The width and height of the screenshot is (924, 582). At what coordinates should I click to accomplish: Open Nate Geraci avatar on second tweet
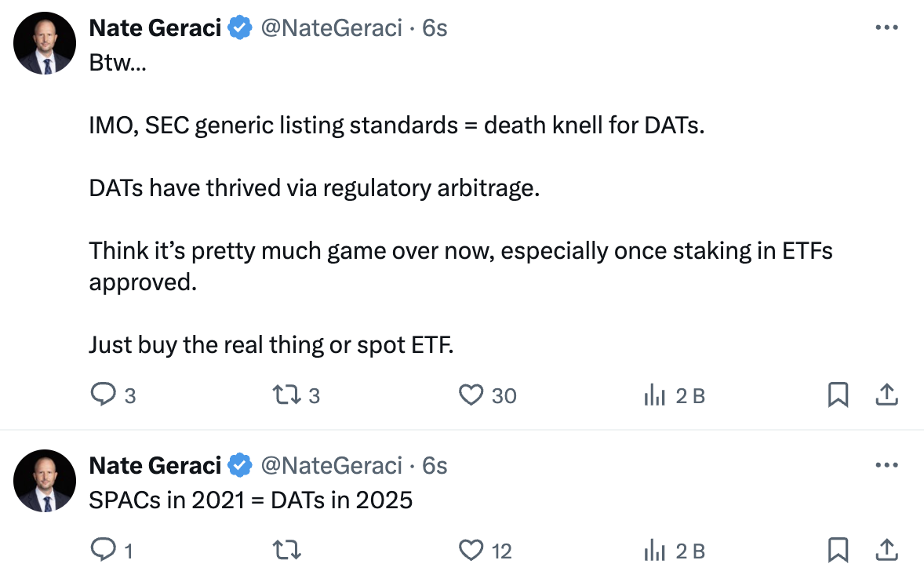[45, 481]
